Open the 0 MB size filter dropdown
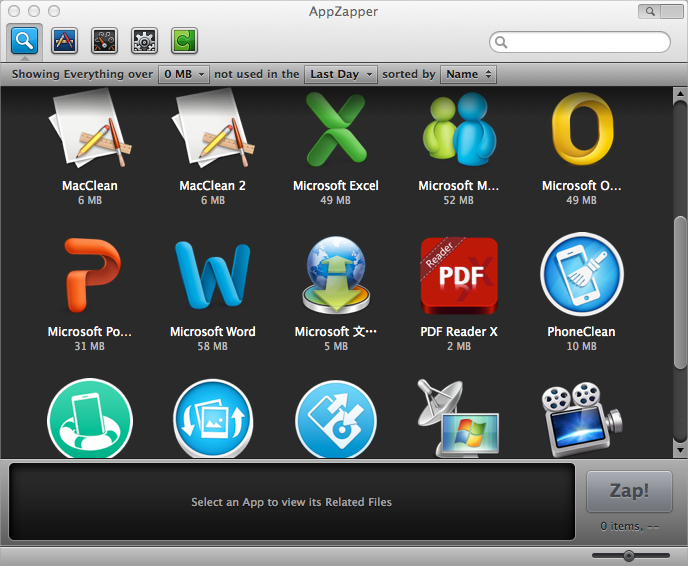 [x=184, y=74]
